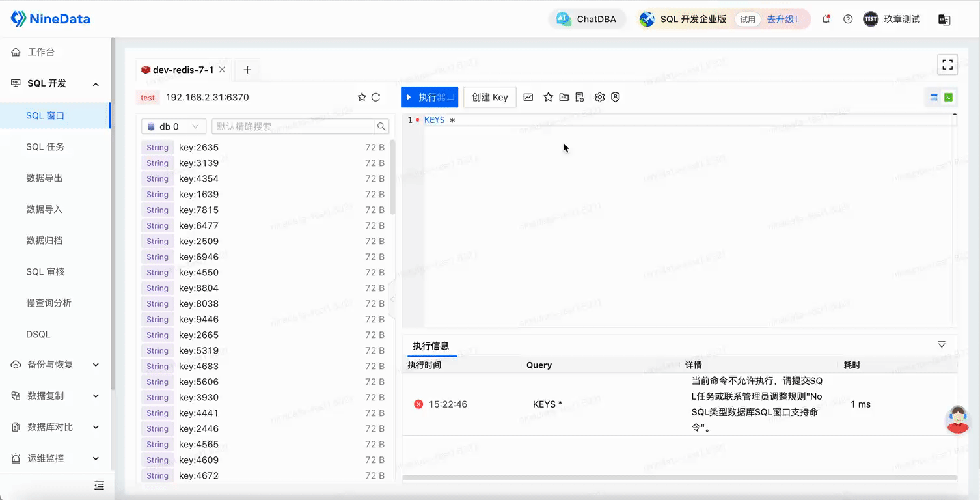Click the results horizontal scrollbar

pyautogui.click(x=679, y=478)
